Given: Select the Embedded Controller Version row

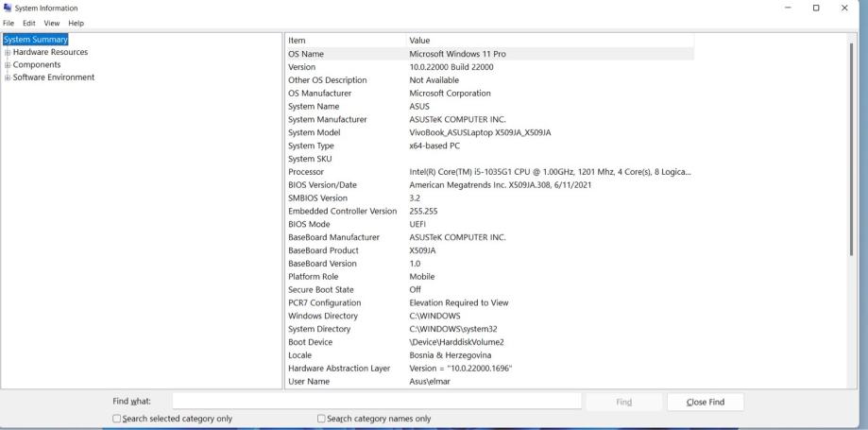Looking at the screenshot, I should 489,211.
